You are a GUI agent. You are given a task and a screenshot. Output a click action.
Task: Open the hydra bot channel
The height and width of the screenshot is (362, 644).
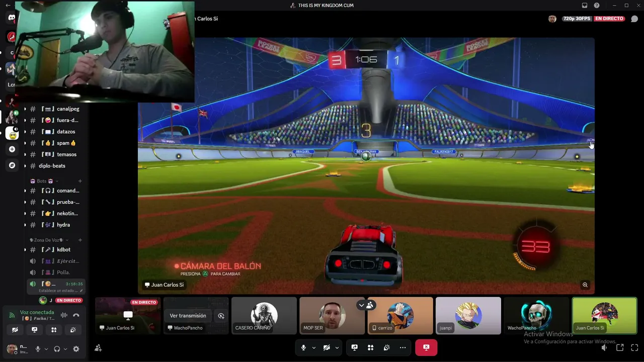(x=54, y=225)
